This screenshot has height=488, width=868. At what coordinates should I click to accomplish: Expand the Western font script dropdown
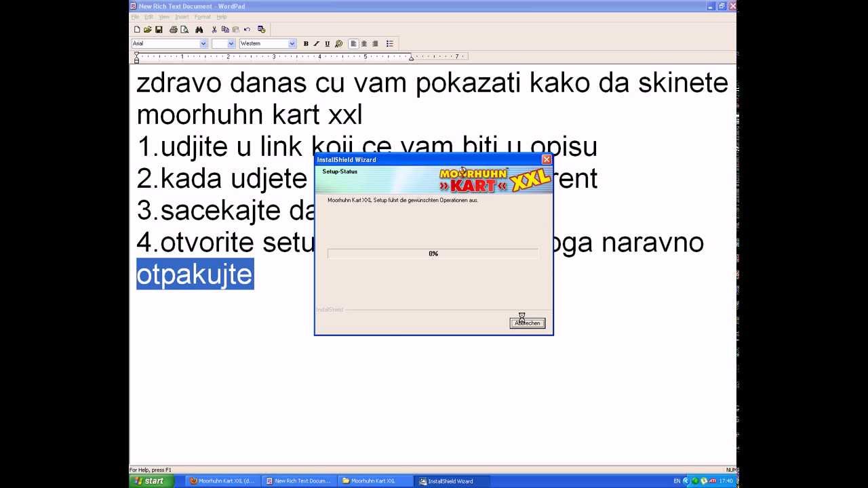[x=292, y=43]
